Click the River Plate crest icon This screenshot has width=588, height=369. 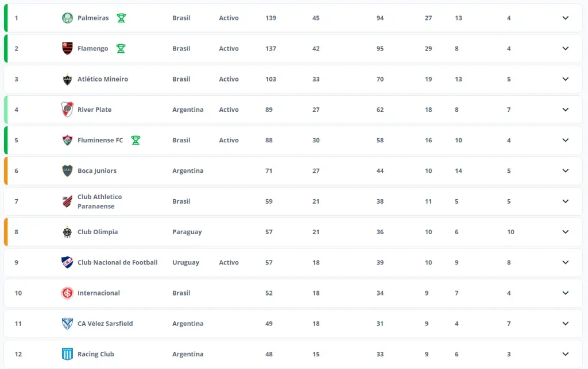tap(67, 110)
